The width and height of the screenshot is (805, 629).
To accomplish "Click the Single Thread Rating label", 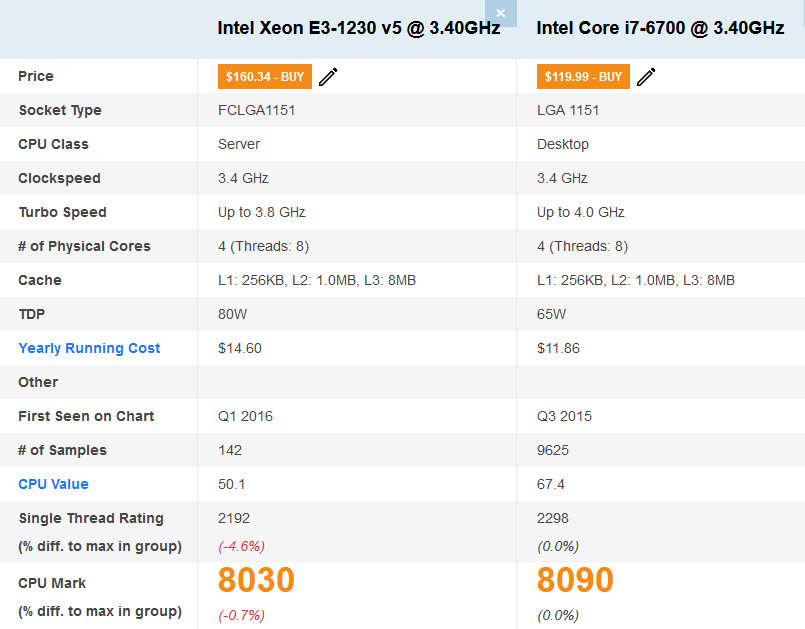I will 91,518.
